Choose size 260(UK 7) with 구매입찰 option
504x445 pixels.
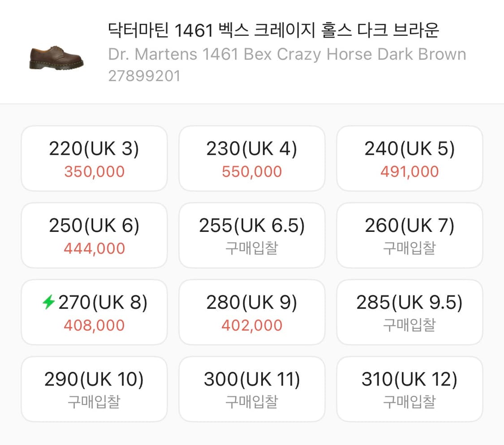[x=409, y=235]
